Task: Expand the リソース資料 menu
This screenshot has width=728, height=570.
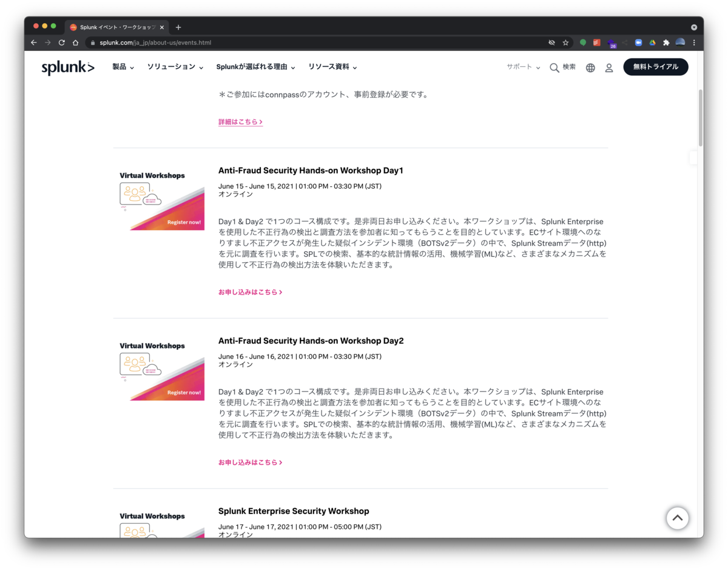Action: coord(332,67)
